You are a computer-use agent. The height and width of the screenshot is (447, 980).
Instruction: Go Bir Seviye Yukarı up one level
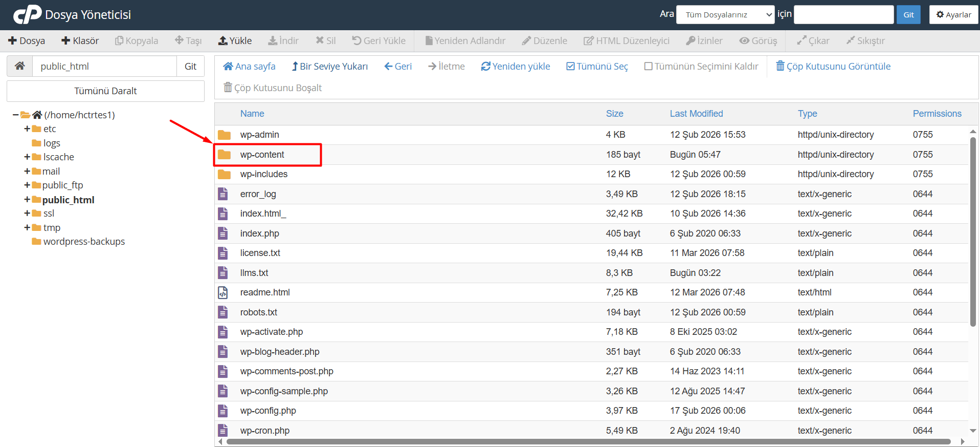pyautogui.click(x=330, y=66)
